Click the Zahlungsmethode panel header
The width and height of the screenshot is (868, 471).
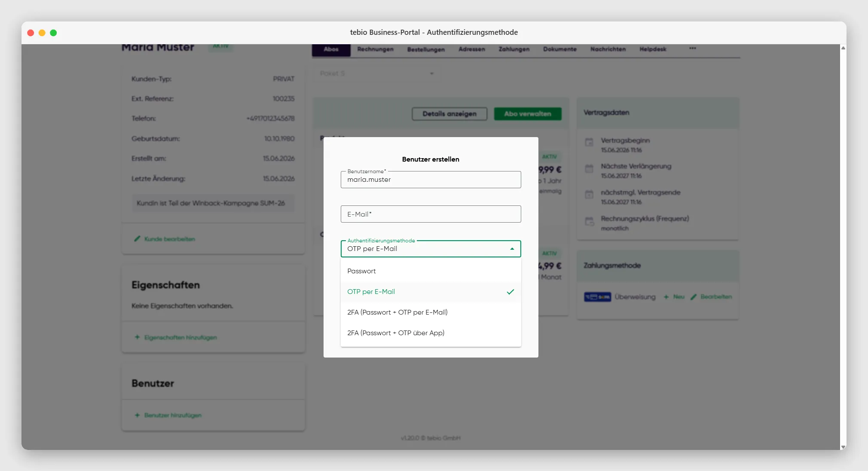coord(658,266)
